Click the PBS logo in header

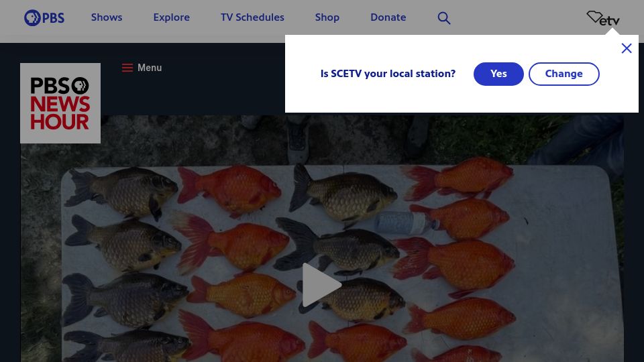[x=44, y=17]
